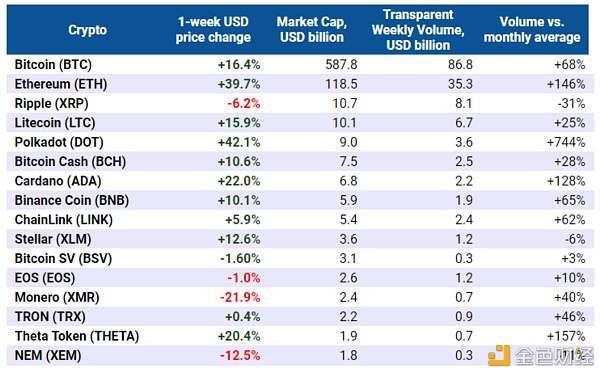Image resolution: width=600 pixels, height=372 pixels.
Task: Select the Ripple (XRP) price change -6.2%
Action: [244, 103]
